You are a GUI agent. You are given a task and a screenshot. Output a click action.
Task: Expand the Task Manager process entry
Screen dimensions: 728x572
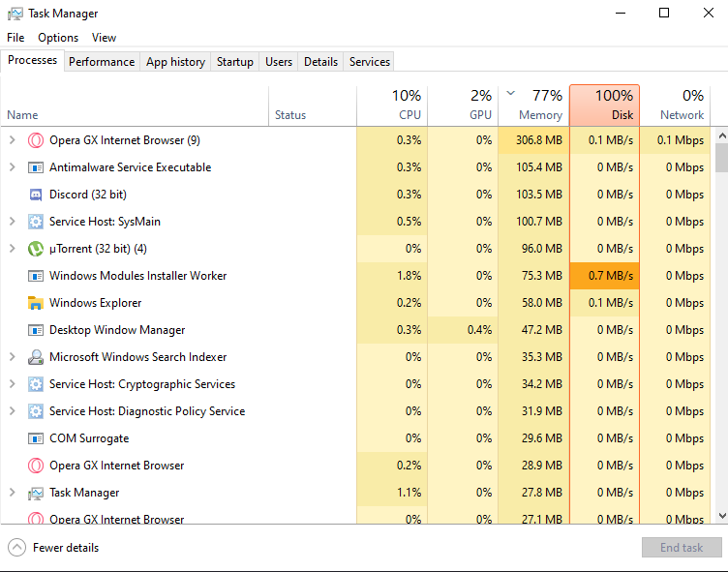[13, 493]
